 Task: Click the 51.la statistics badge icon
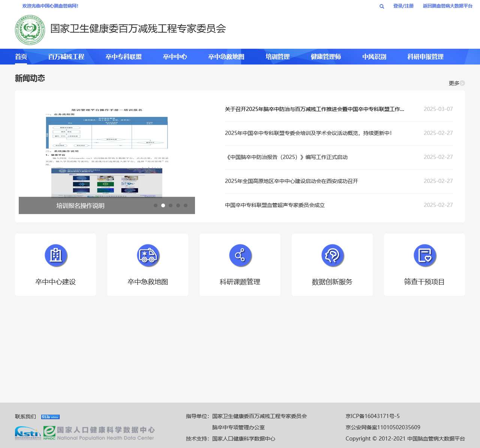[x=50, y=417]
